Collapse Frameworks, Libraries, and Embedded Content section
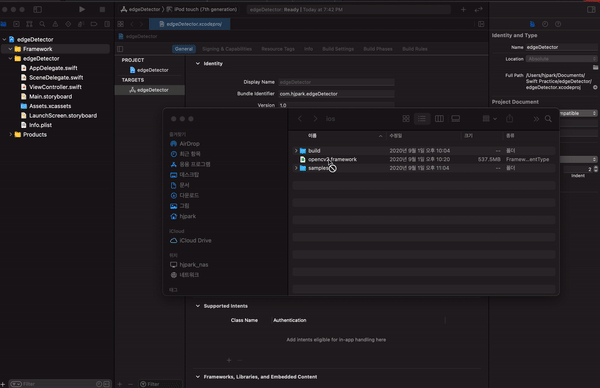600x388 pixels. coord(197,377)
